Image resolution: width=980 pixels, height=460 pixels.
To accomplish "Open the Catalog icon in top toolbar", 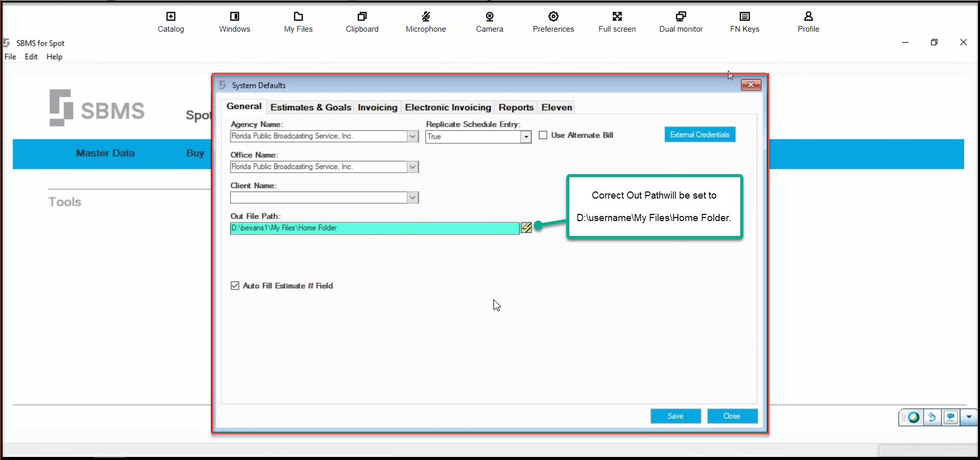I will [171, 16].
